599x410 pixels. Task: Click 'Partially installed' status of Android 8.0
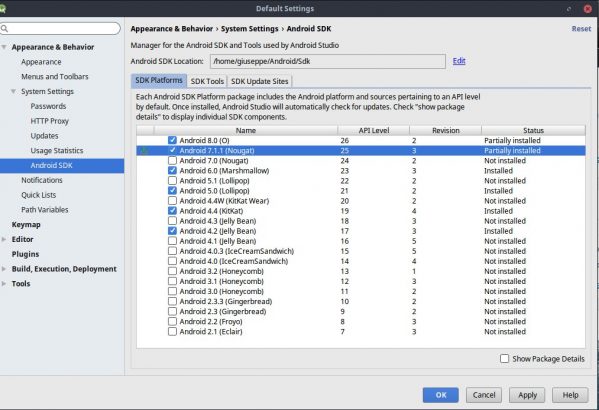(512, 141)
